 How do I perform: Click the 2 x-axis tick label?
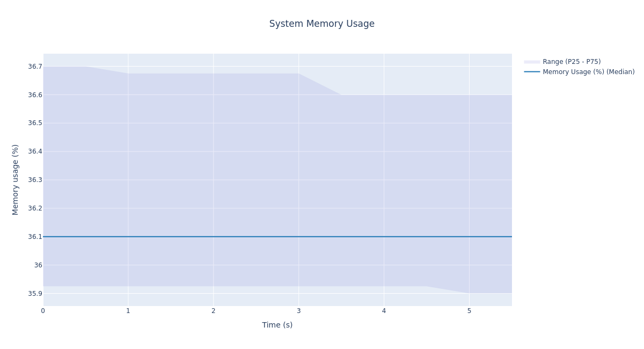click(213, 311)
